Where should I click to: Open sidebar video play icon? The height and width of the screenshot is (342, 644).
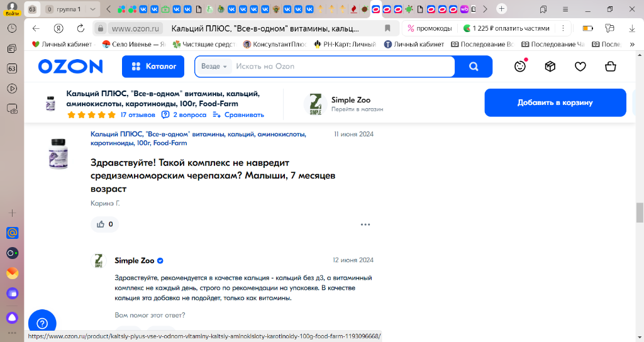point(13,89)
